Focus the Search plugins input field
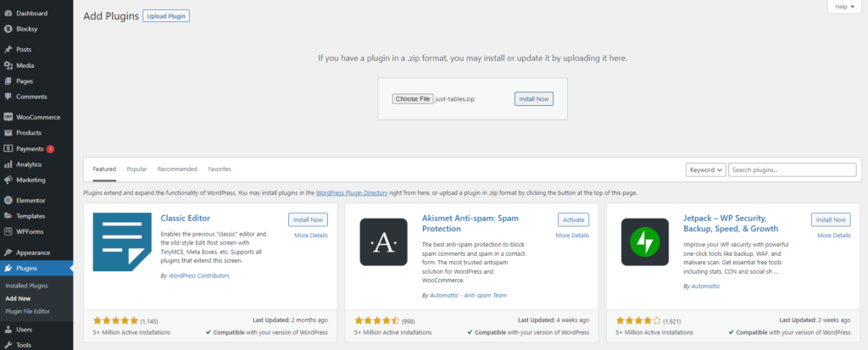 793,170
